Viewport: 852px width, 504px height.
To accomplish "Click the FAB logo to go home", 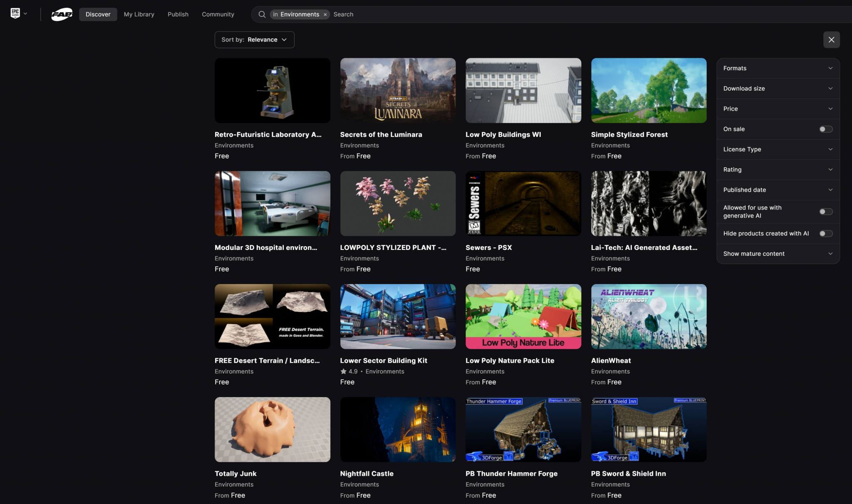I will pos(62,14).
